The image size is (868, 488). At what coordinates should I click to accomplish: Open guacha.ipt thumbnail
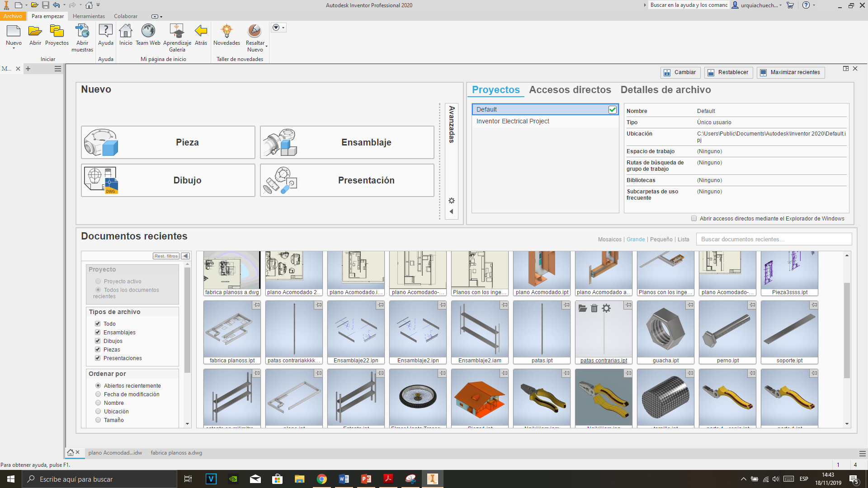click(665, 333)
